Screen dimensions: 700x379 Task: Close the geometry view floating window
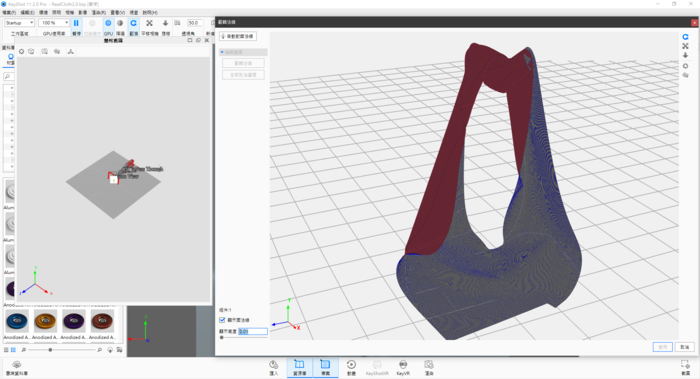[206, 40]
